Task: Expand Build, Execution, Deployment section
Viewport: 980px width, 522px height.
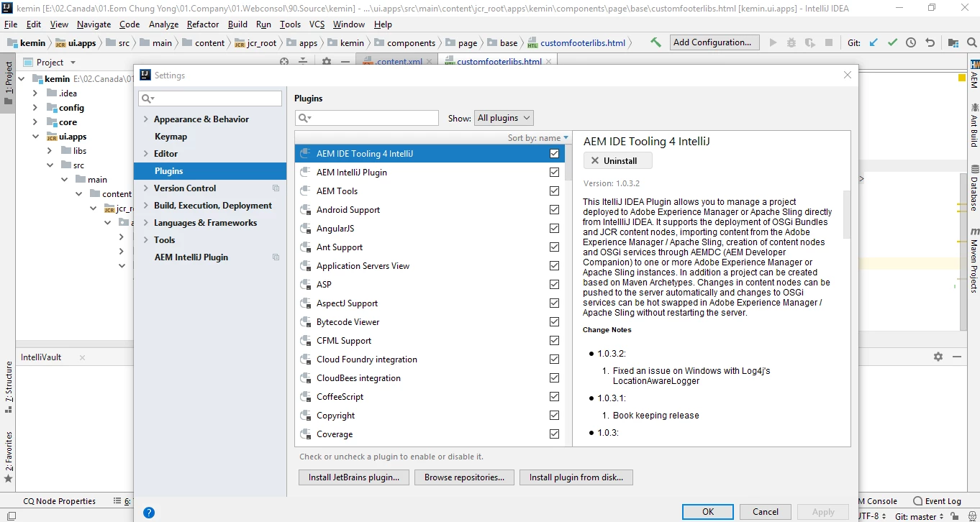Action: (x=146, y=206)
